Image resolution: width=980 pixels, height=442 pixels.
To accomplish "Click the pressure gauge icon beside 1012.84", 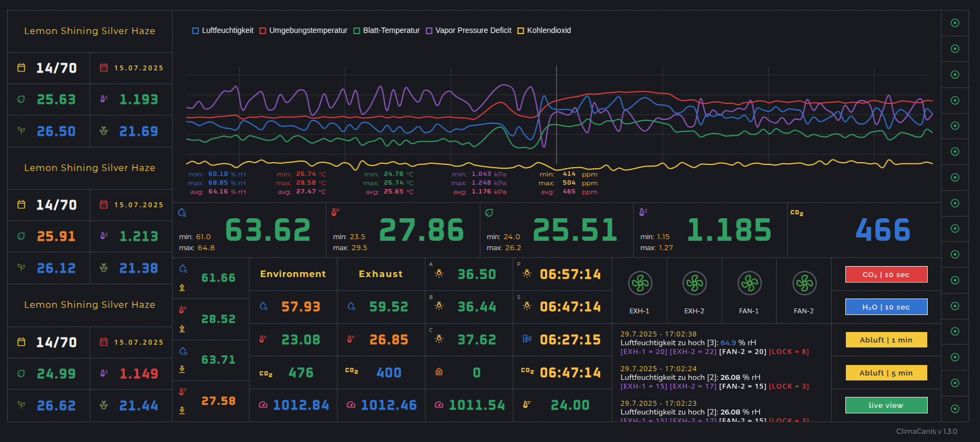I will pyautogui.click(x=263, y=405).
